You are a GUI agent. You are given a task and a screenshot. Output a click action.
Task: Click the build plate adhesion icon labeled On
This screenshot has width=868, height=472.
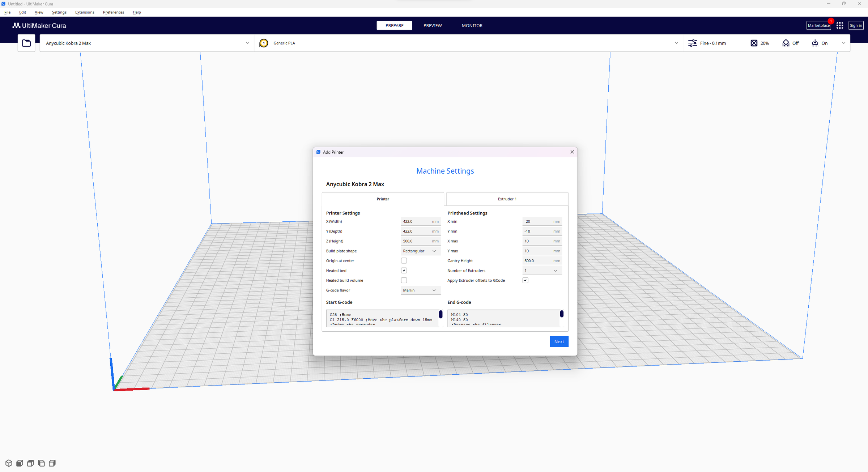[815, 43]
